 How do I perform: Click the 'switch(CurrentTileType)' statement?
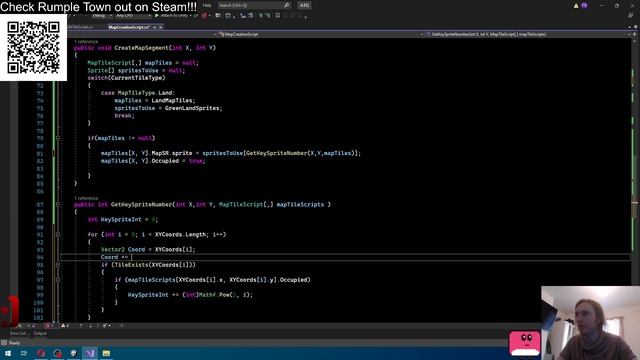pyautogui.click(x=127, y=78)
